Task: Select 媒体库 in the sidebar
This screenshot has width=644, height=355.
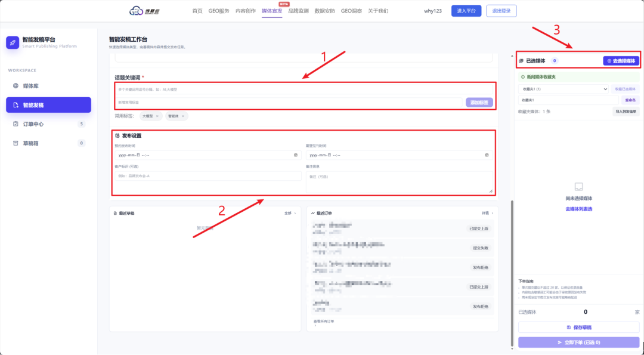Action: (x=48, y=86)
